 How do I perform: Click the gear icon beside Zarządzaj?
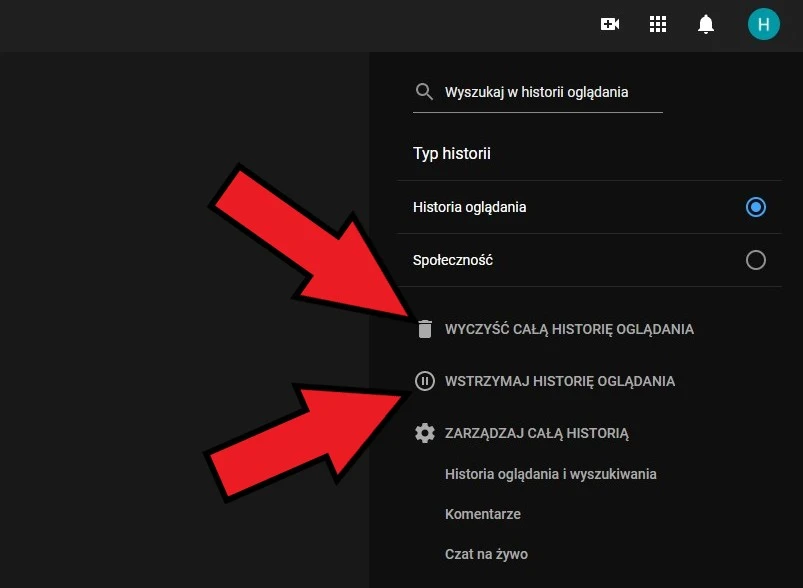425,433
